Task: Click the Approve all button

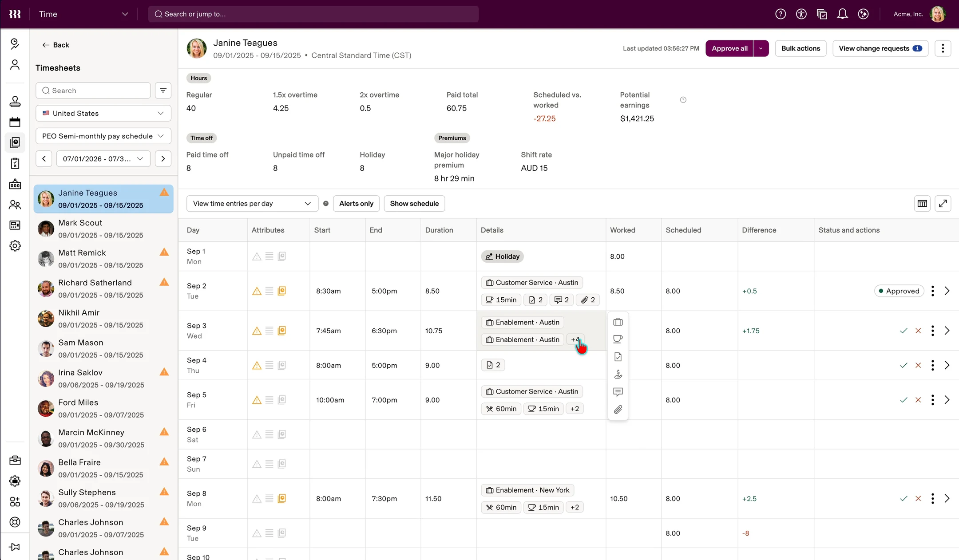Action: (729, 48)
